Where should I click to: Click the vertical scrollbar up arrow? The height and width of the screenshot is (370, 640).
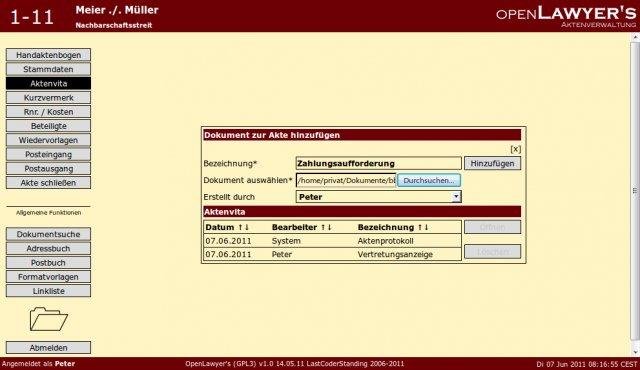point(635,37)
